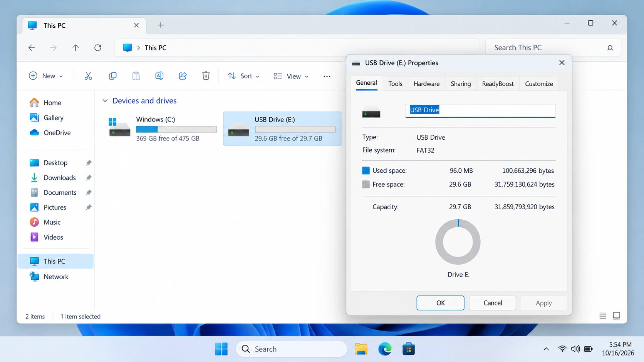Viewport: 644px width, 362px height.
Task: Click the Copy icon in toolbar
Action: 112,76
